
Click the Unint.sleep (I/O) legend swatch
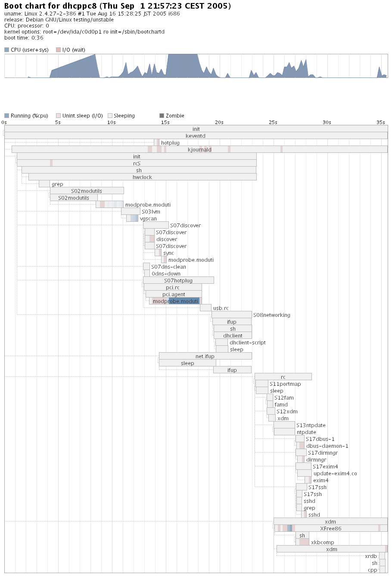click(x=58, y=116)
